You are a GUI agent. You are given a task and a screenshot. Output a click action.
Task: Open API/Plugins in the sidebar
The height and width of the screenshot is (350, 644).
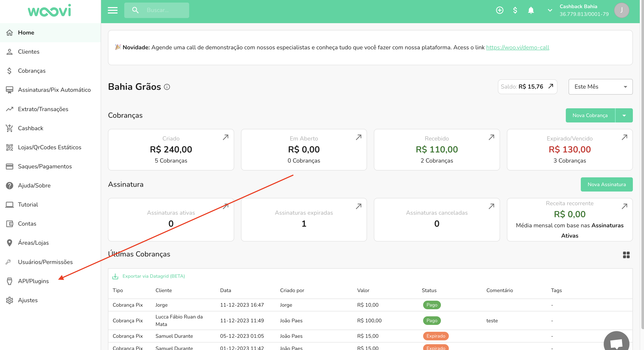tap(33, 281)
